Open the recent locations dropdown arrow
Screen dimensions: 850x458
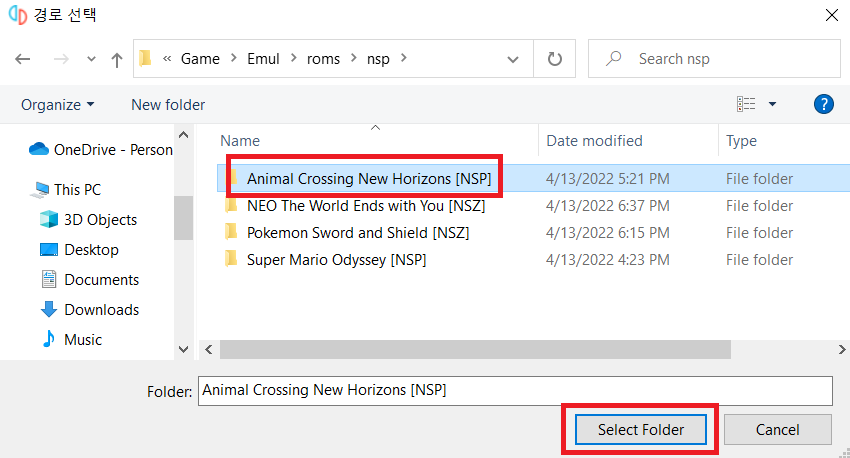point(91,59)
